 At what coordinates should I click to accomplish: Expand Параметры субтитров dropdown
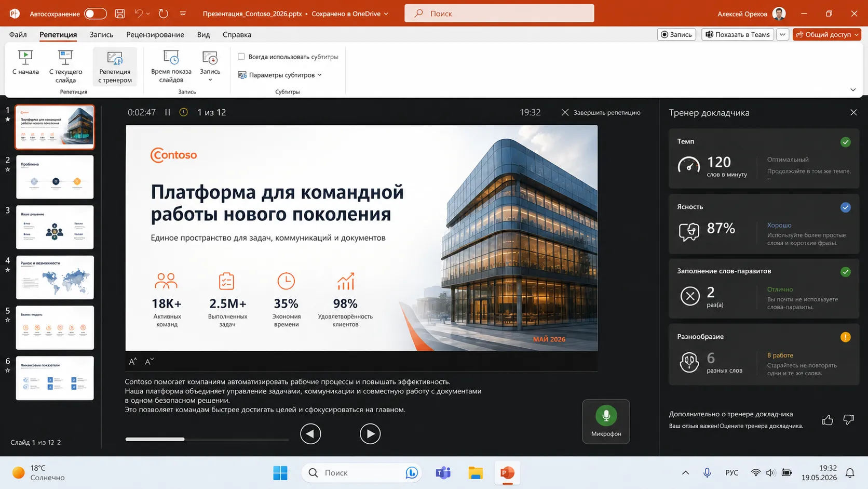tap(280, 75)
